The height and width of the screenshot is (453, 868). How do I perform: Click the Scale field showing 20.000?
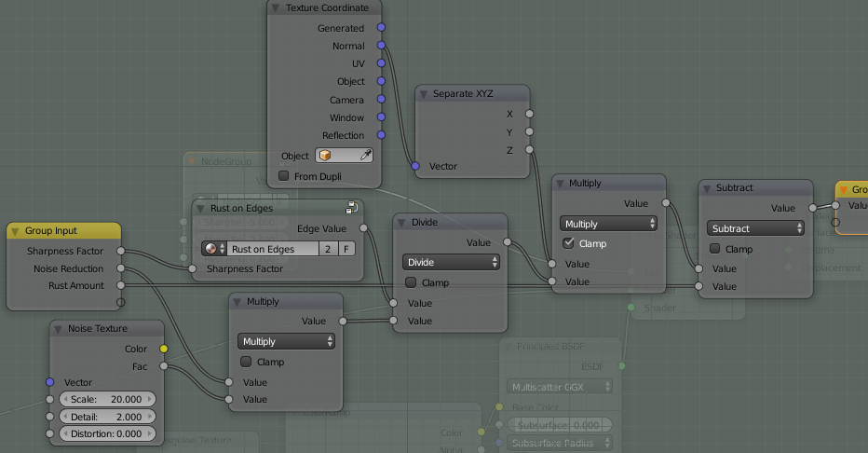pyautogui.click(x=107, y=399)
